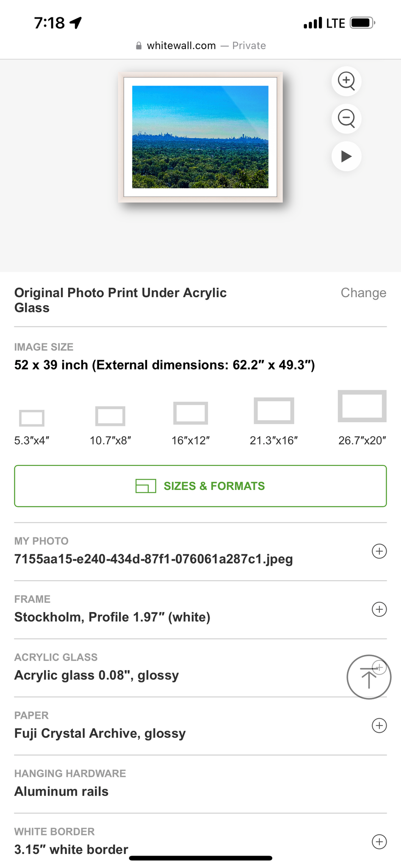
Task: Tap the framed skyline photo preview
Action: pyautogui.click(x=200, y=137)
